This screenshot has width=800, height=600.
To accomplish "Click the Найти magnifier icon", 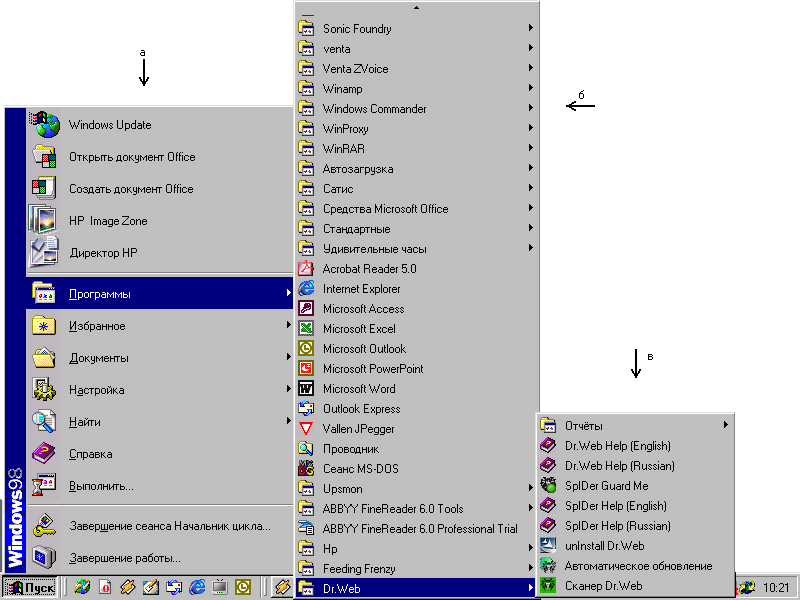I will [43, 421].
